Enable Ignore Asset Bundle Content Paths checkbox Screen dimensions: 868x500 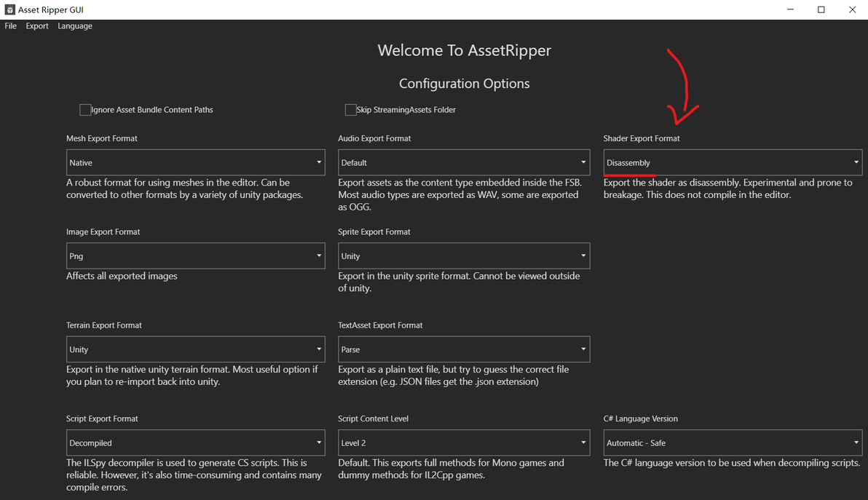pyautogui.click(x=85, y=110)
